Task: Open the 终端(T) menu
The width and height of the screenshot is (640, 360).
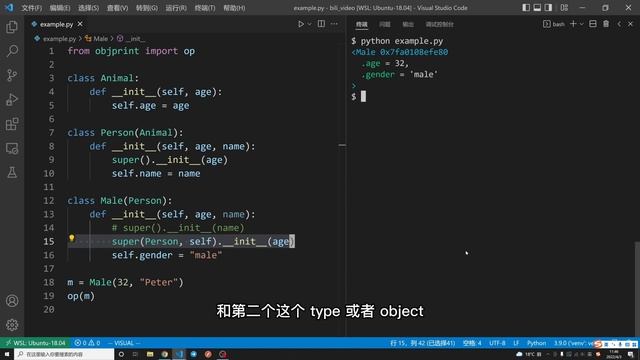Action: click(x=205, y=8)
